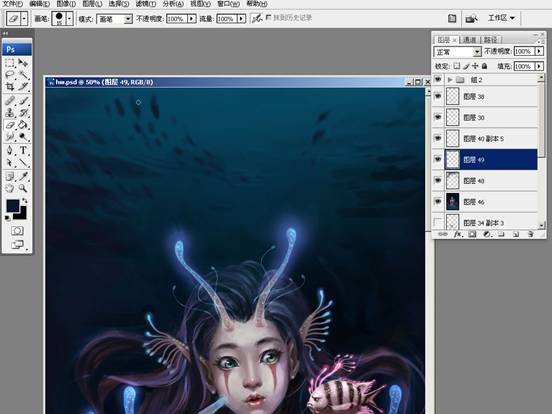552x414 pixels.
Task: Open the Filter 滤镜 menu
Action: coord(145,4)
